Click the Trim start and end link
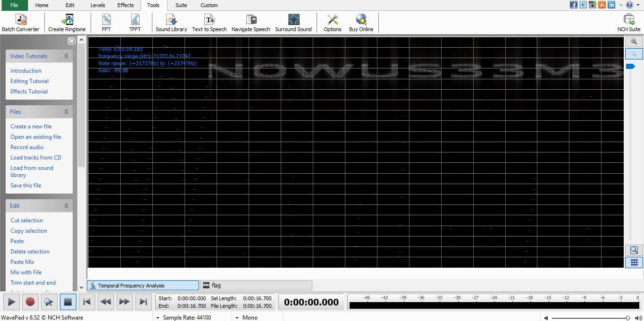The width and height of the screenshot is (644, 321). [x=33, y=283]
